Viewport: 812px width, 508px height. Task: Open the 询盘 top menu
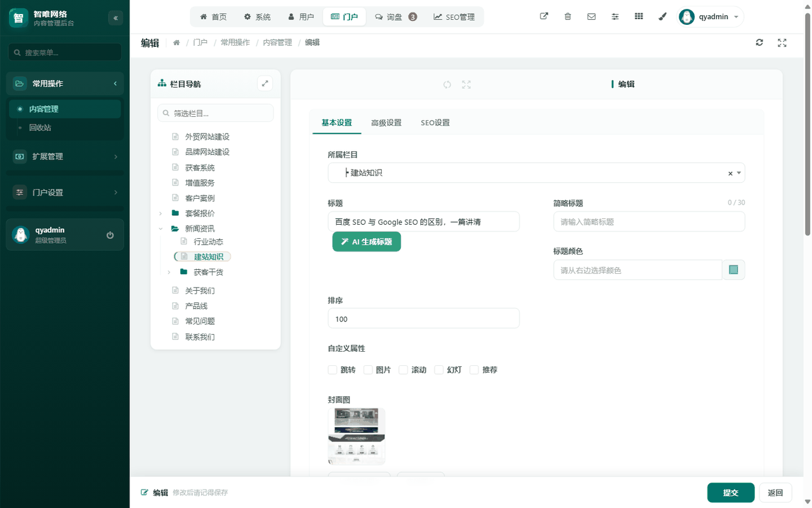pos(396,17)
